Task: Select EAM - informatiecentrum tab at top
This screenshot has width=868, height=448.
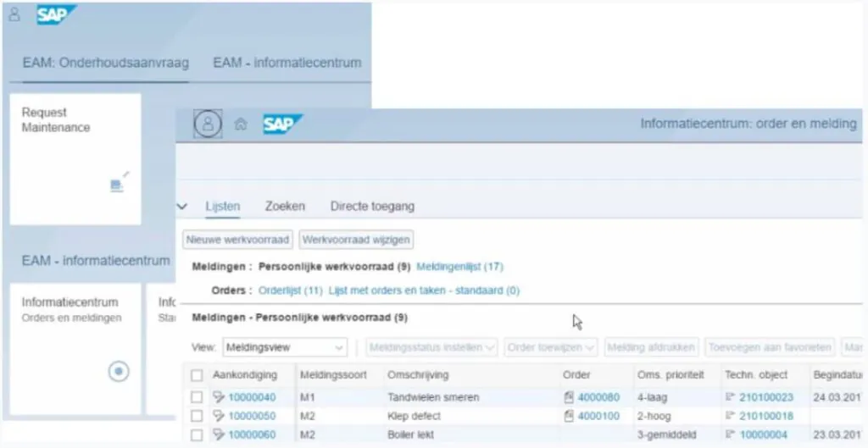Action: pos(287,63)
